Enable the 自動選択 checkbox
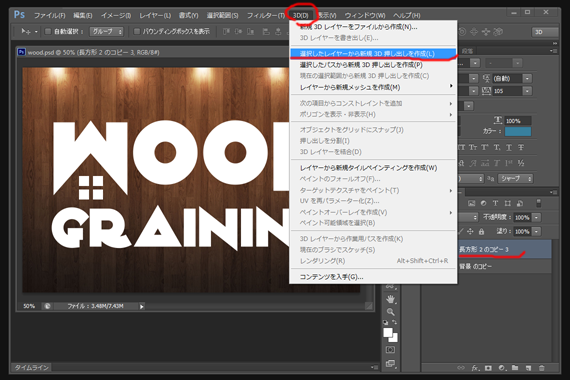Screen dimensions: 570x380 (48, 32)
